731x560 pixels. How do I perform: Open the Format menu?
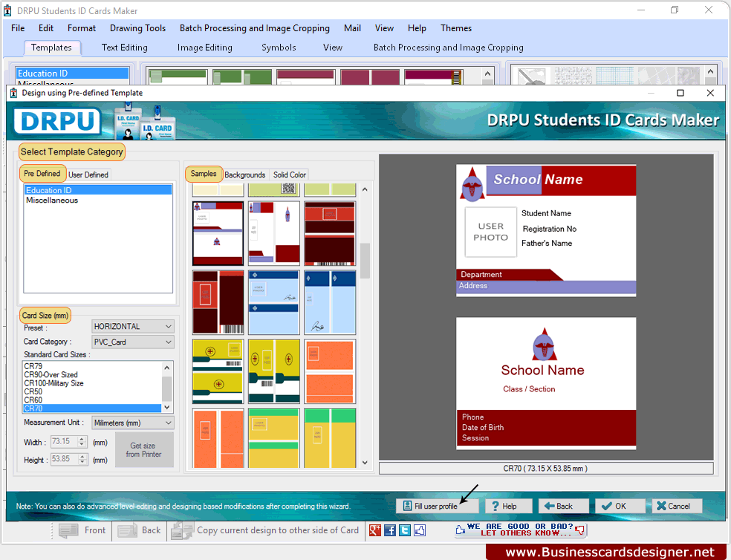82,28
